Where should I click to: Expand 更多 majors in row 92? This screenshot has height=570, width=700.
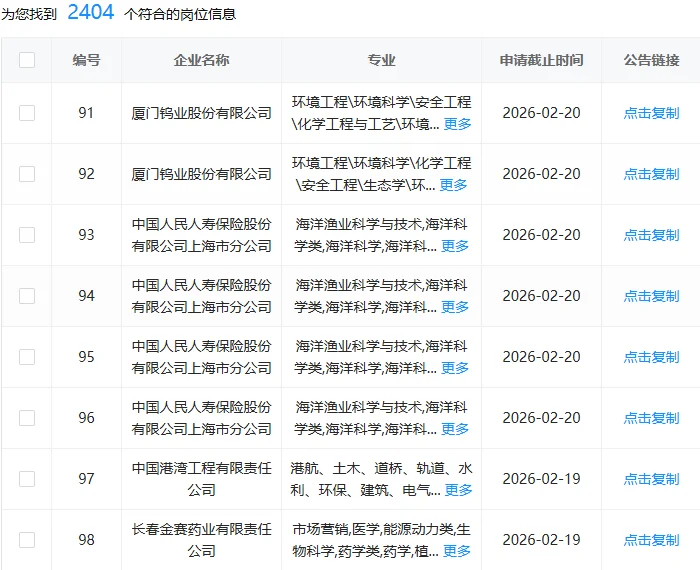(x=454, y=185)
